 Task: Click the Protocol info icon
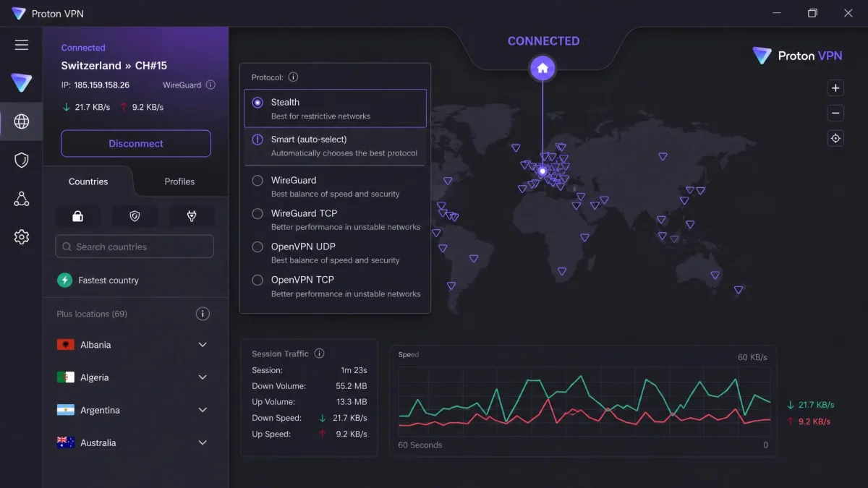click(x=293, y=77)
